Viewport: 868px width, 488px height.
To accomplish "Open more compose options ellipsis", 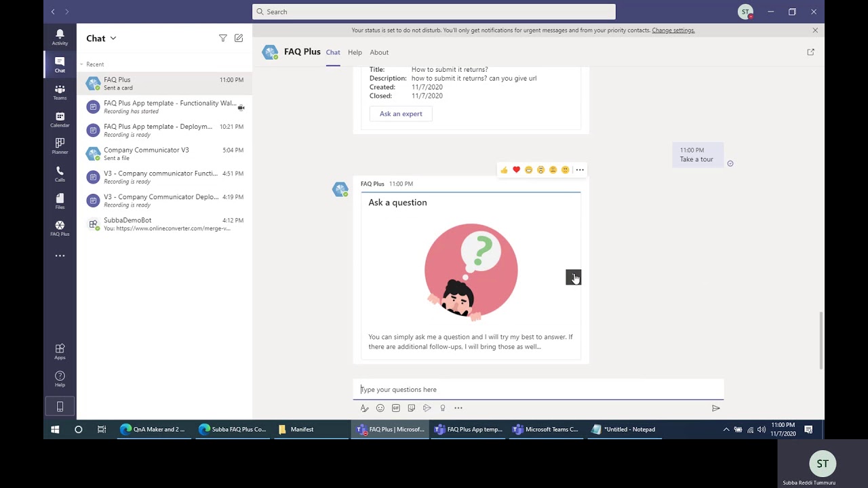I will [x=458, y=408].
